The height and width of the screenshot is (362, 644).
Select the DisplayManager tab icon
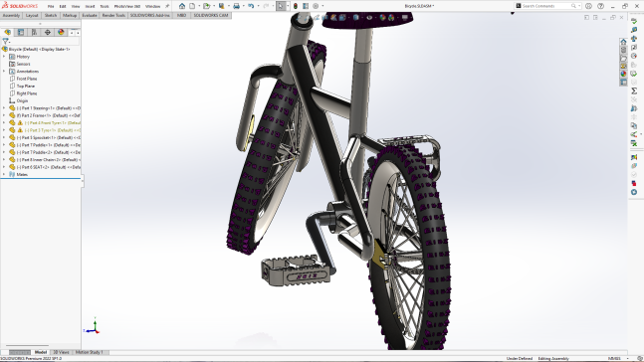(61, 32)
